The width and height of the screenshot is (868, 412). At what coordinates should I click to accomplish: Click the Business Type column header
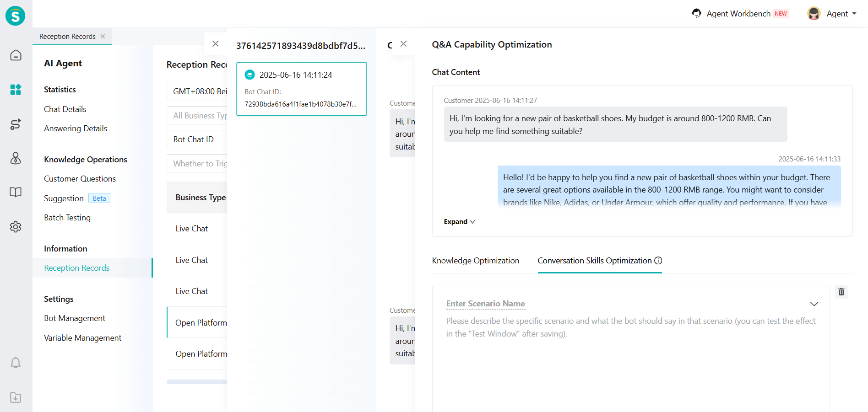tap(201, 198)
